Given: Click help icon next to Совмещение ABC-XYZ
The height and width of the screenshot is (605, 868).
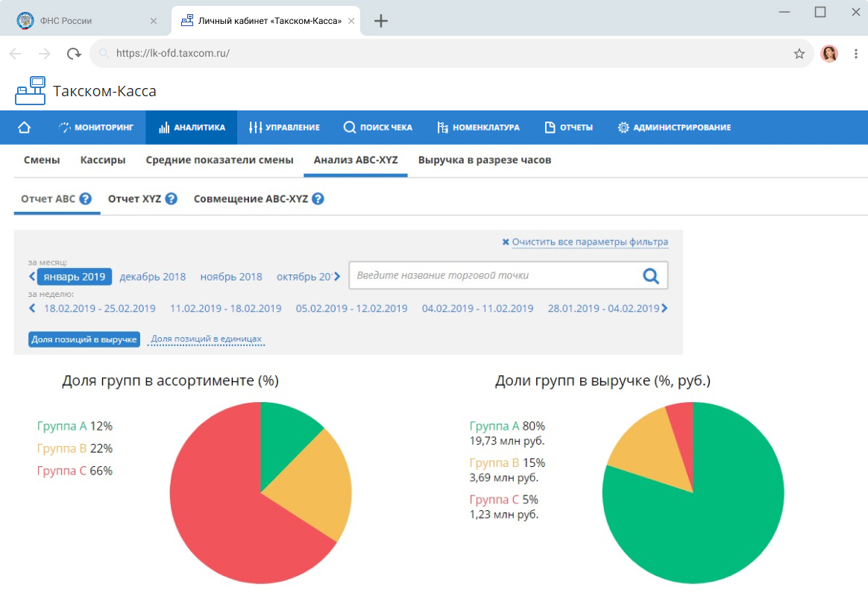Looking at the screenshot, I should pos(318,199).
